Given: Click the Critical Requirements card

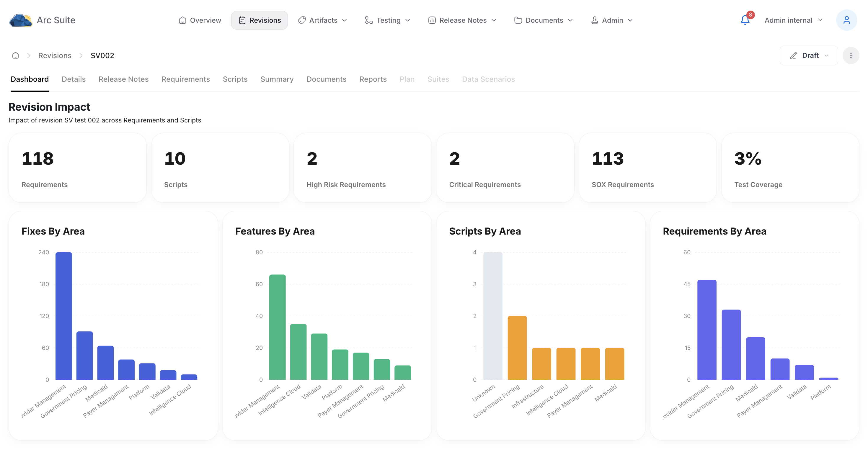Looking at the screenshot, I should coord(505,168).
